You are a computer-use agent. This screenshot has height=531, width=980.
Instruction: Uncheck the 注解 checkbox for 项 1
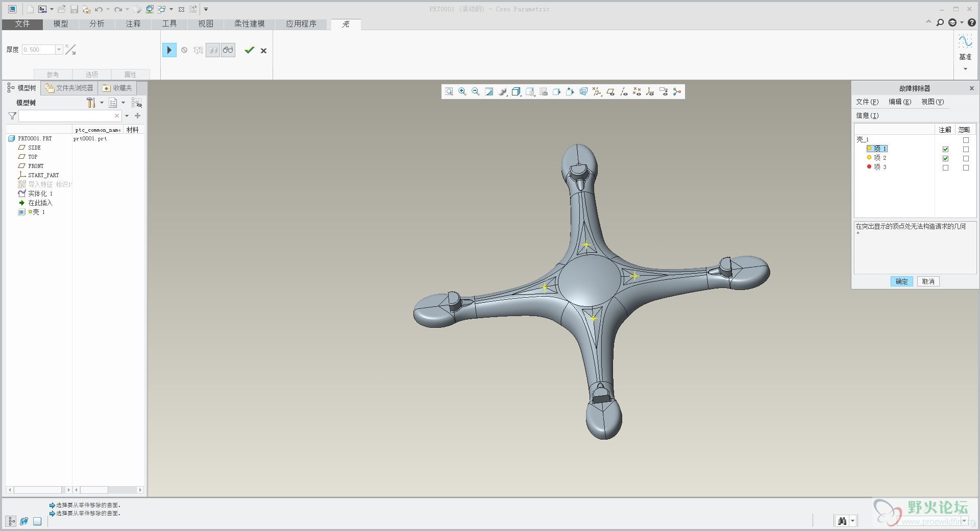pyautogui.click(x=945, y=149)
